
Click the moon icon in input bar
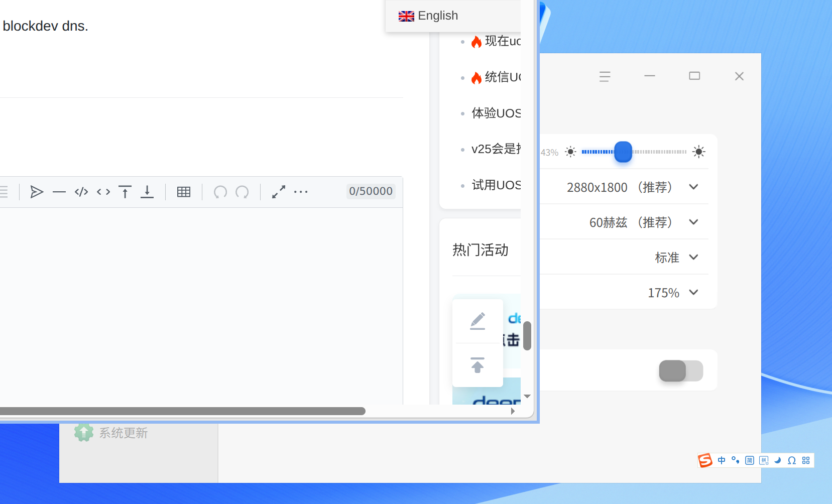[x=778, y=460]
